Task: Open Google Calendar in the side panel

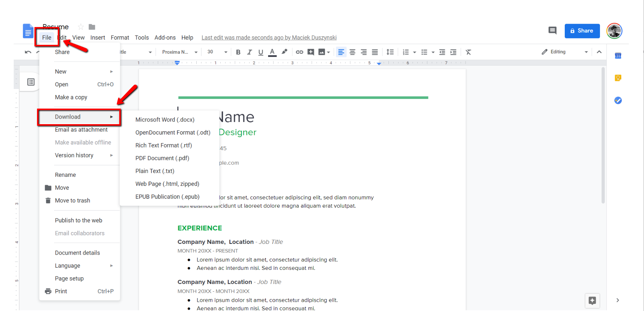Action: pyautogui.click(x=618, y=56)
